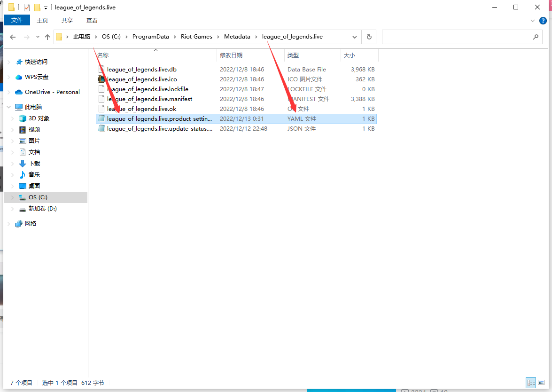Click Riot Games in the address breadcrumb

click(x=196, y=37)
